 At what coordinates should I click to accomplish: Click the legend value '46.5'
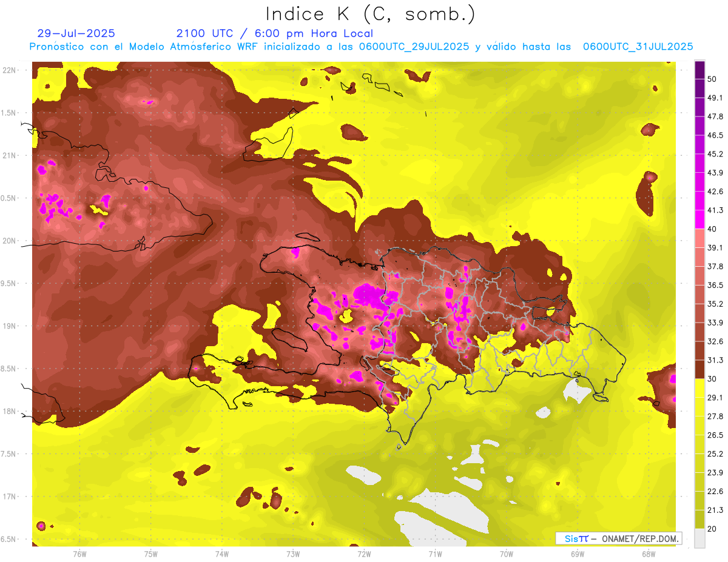[x=715, y=136]
